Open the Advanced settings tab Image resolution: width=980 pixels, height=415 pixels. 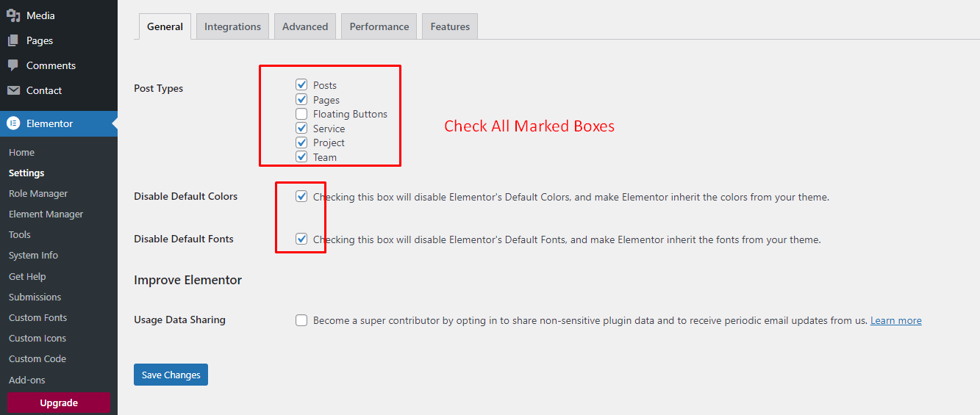pos(305,26)
